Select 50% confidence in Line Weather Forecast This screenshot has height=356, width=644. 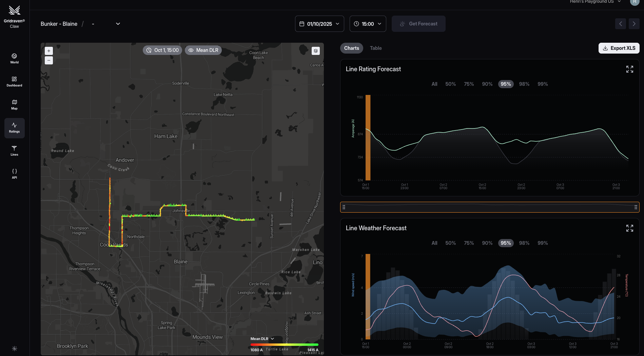pyautogui.click(x=450, y=243)
